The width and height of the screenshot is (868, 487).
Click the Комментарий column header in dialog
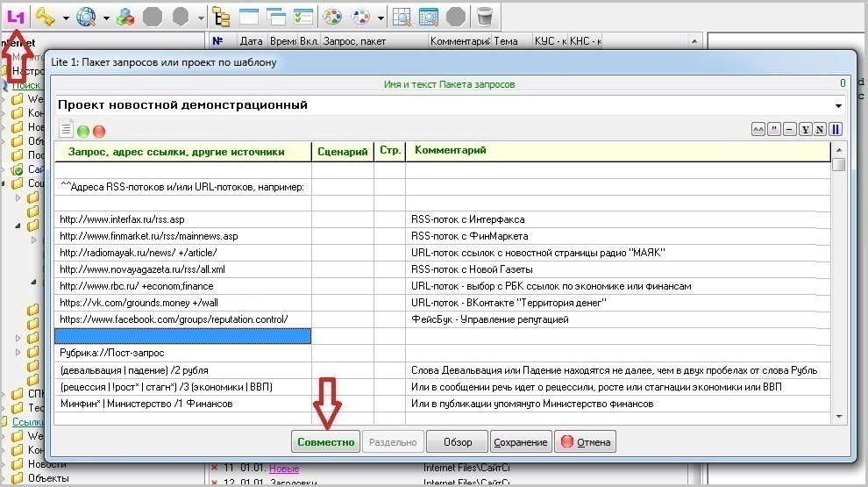pyautogui.click(x=450, y=151)
